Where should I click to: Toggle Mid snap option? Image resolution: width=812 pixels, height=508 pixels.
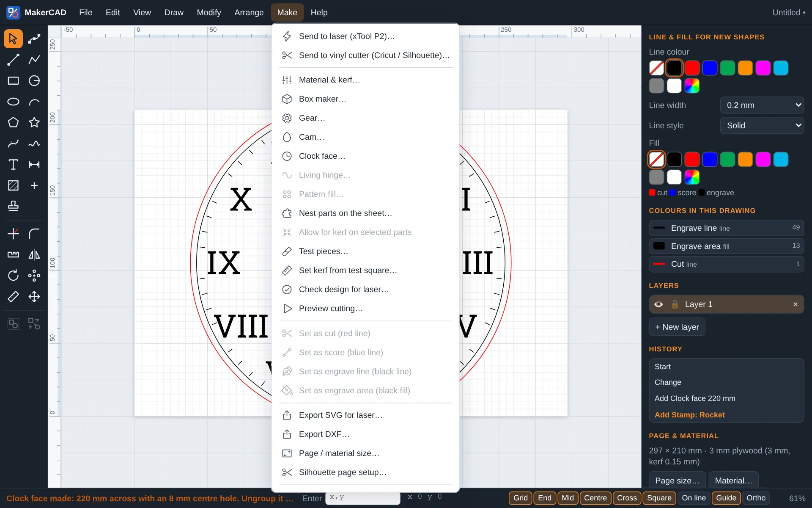[568, 498]
